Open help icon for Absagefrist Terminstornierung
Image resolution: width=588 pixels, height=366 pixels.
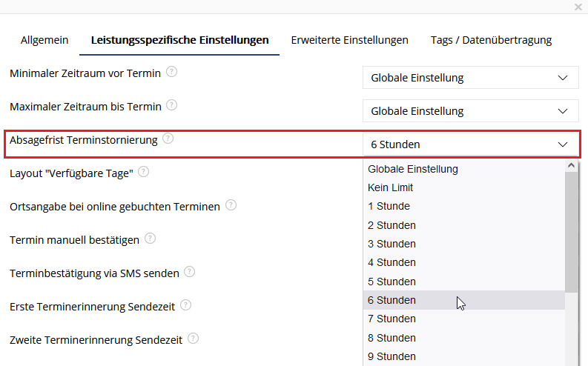pos(168,139)
